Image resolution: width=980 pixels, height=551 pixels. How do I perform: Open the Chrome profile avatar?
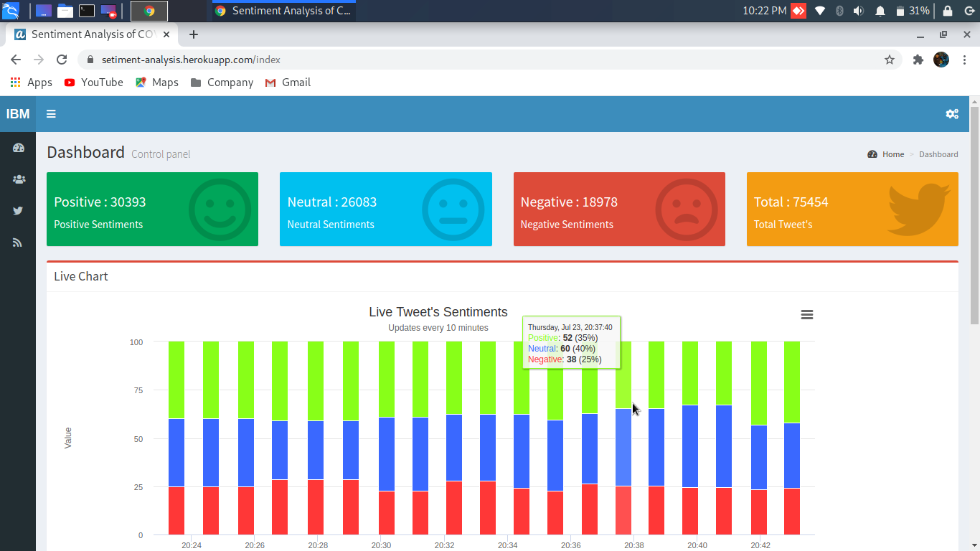(x=941, y=60)
